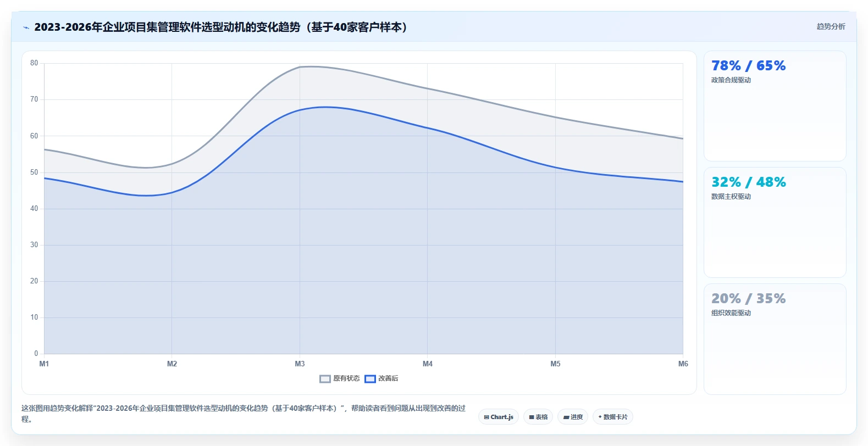The width and height of the screenshot is (868, 446).
Task: Click the M1 x-axis label
Action: click(44, 364)
